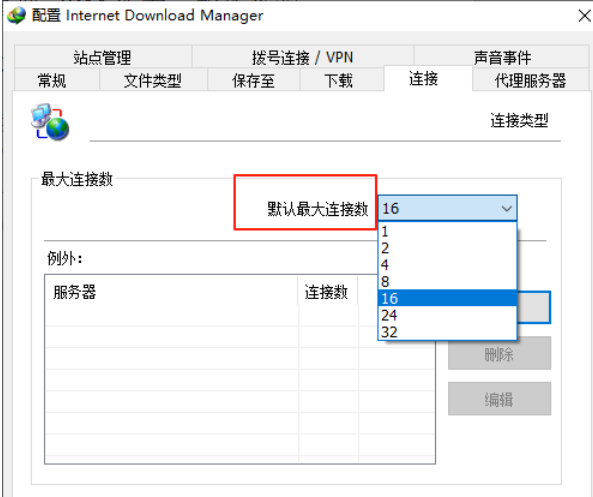
Task: Choose 4 from the connections list
Action: [x=447, y=265]
